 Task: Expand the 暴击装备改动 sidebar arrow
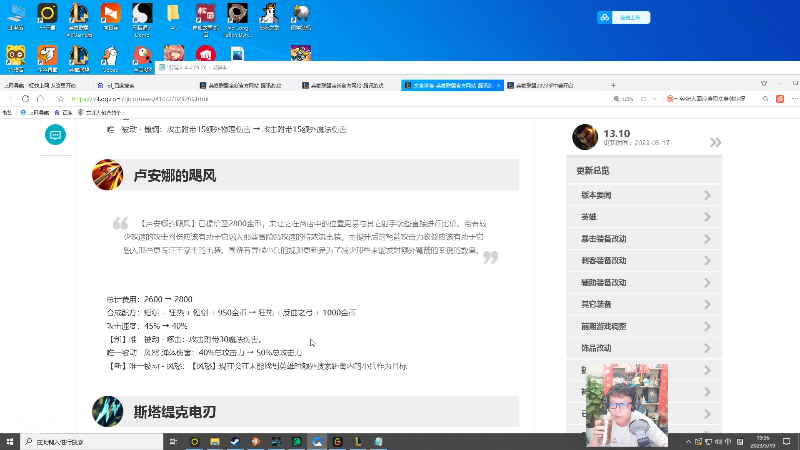pos(707,239)
